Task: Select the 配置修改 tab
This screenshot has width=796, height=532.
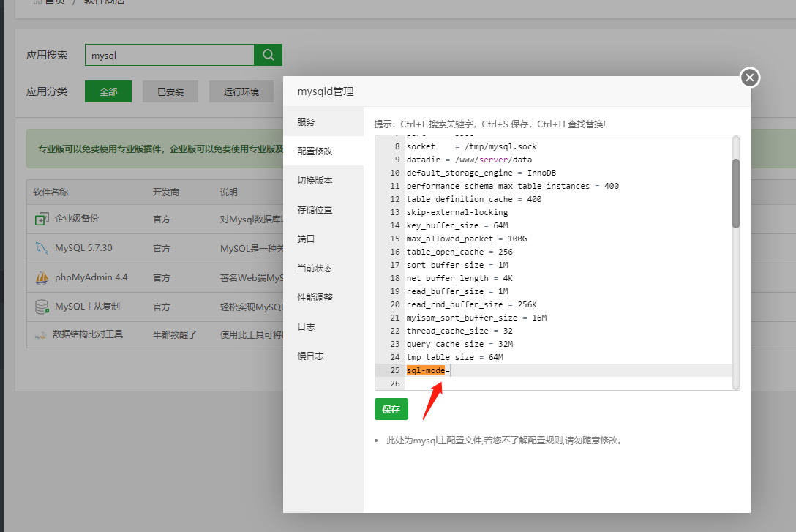Action: (315, 151)
